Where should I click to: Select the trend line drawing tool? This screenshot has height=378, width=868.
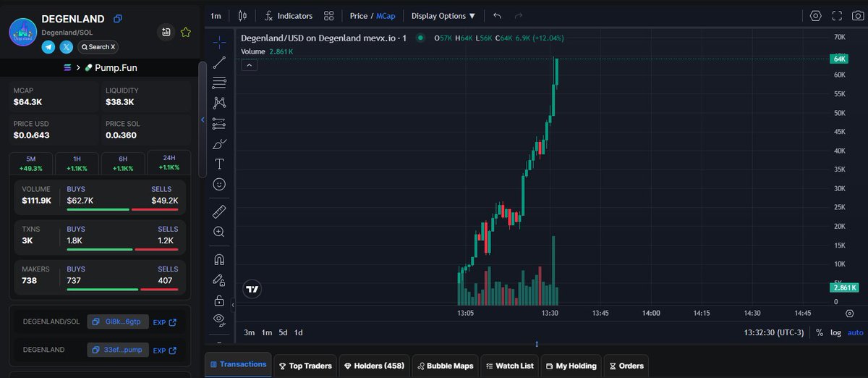219,62
